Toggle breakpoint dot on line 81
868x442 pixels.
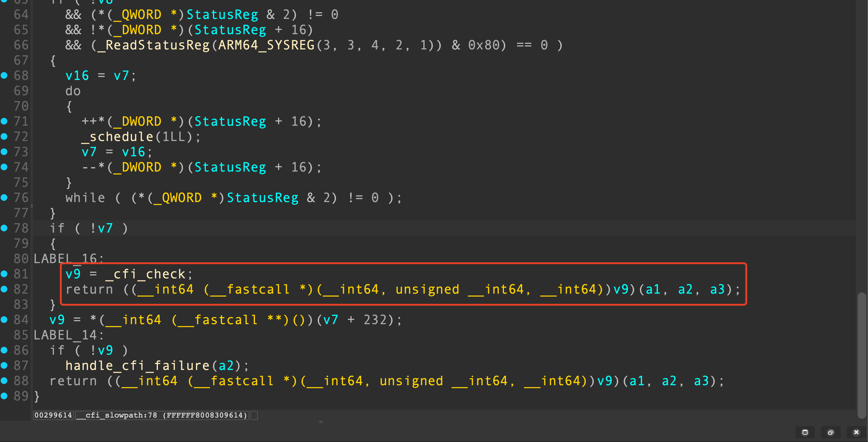(4, 274)
